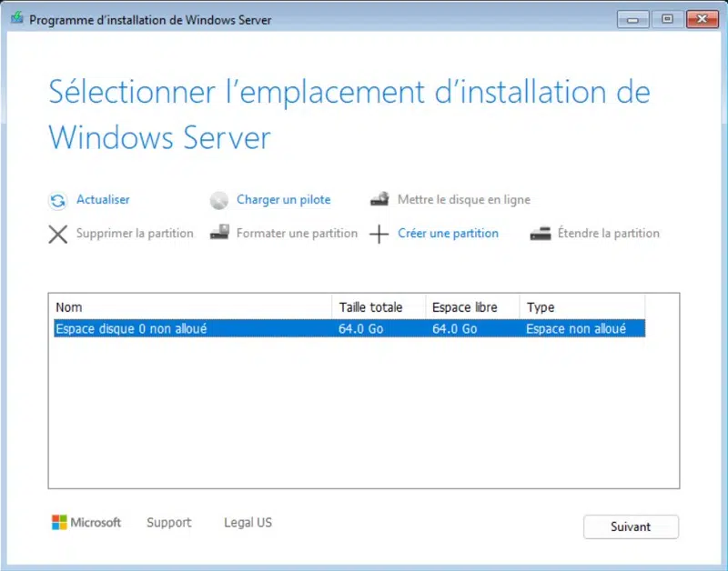Sort by the Nom column header
The height and width of the screenshot is (571, 728).
(x=193, y=307)
